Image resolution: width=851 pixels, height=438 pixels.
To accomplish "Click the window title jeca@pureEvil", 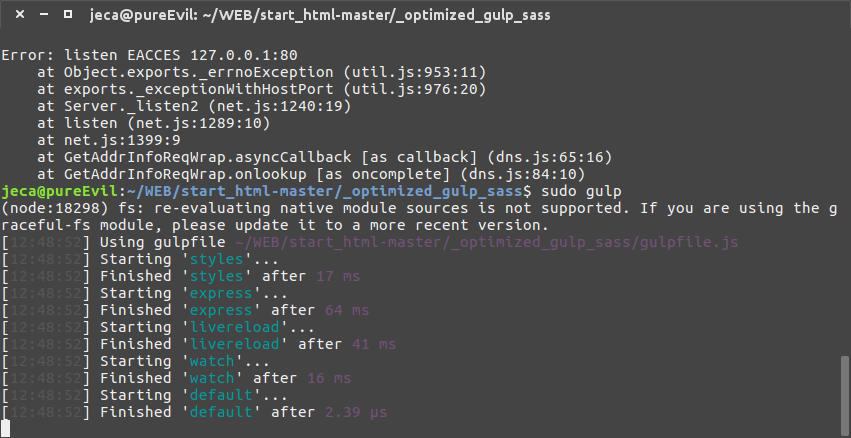I will click(x=320, y=15).
